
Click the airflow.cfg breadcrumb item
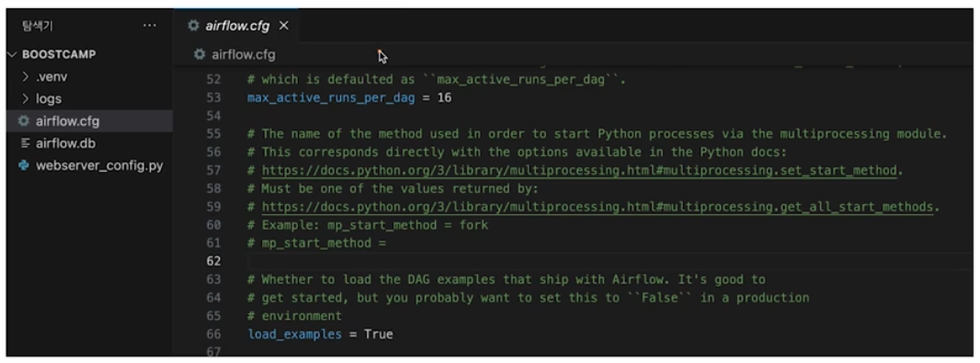point(244,54)
